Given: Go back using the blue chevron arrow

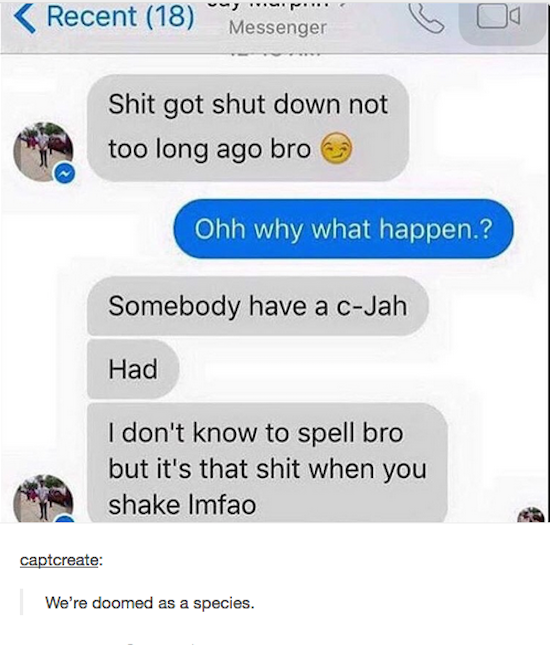Looking at the screenshot, I should 25,17.
